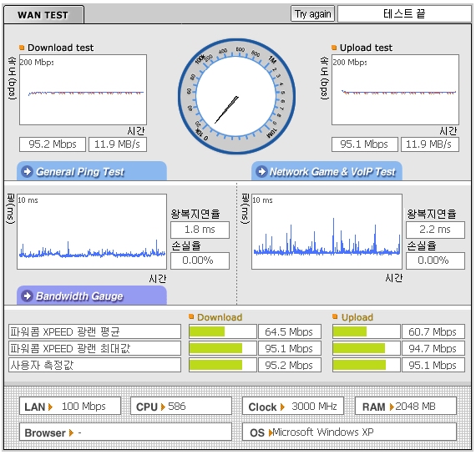The height and width of the screenshot is (455, 476).
Task: Click the orange arrow next to CPU
Action: click(163, 407)
